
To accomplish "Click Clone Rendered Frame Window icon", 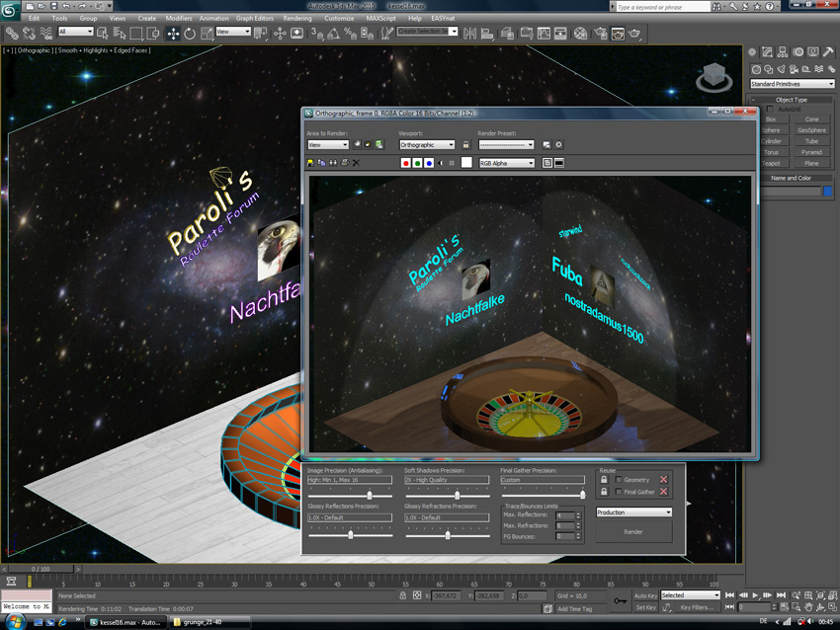I will coord(333,163).
